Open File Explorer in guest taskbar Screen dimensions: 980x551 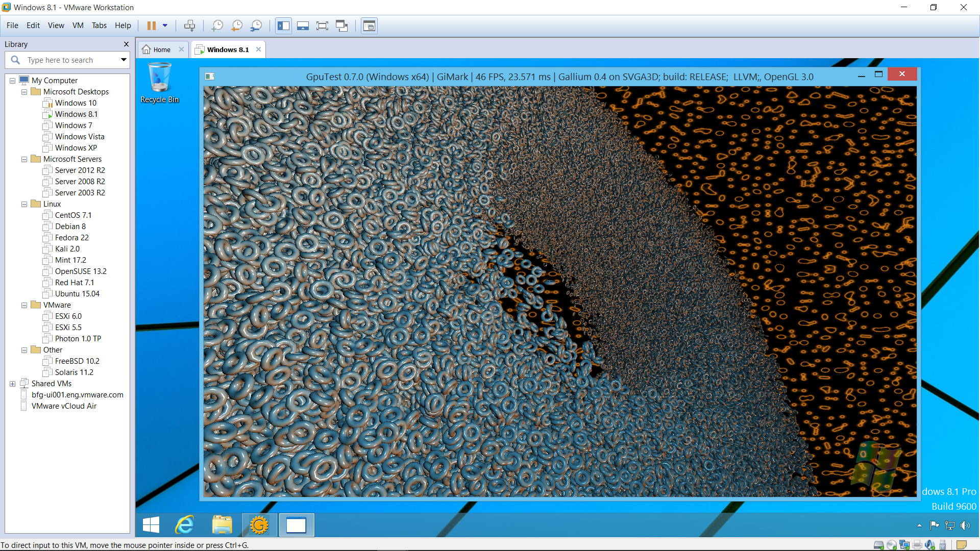pos(222,525)
